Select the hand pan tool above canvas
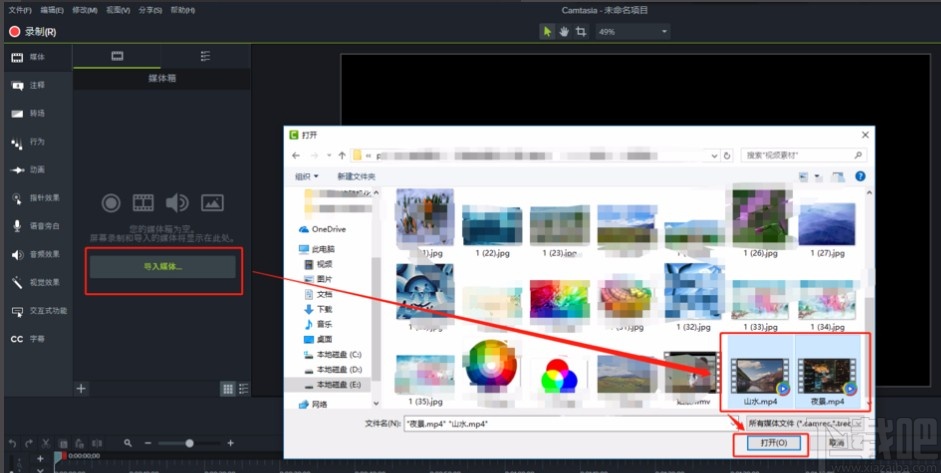 (x=564, y=32)
